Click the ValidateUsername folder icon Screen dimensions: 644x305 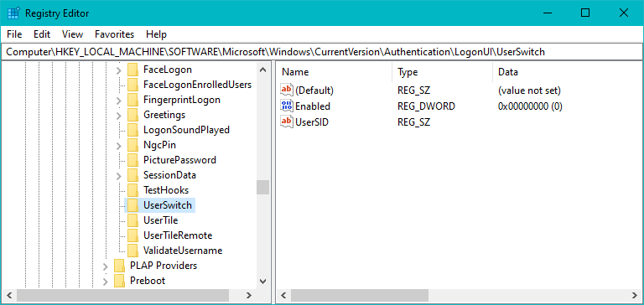132,250
